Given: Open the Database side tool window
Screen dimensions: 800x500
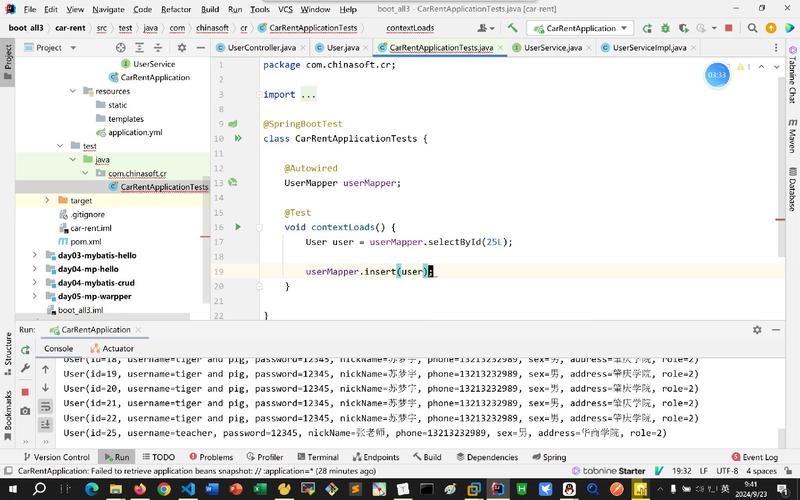Looking at the screenshot, I should (x=792, y=189).
